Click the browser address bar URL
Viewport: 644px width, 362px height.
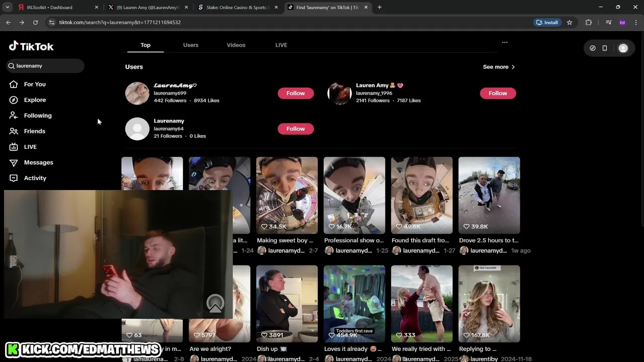pyautogui.click(x=120, y=22)
